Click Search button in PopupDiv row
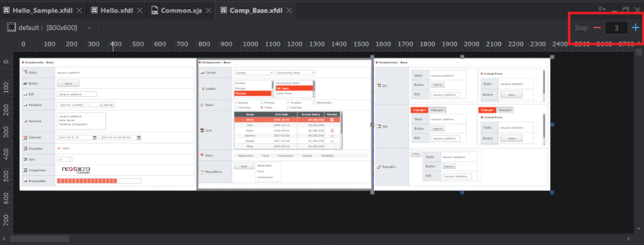 449,166
